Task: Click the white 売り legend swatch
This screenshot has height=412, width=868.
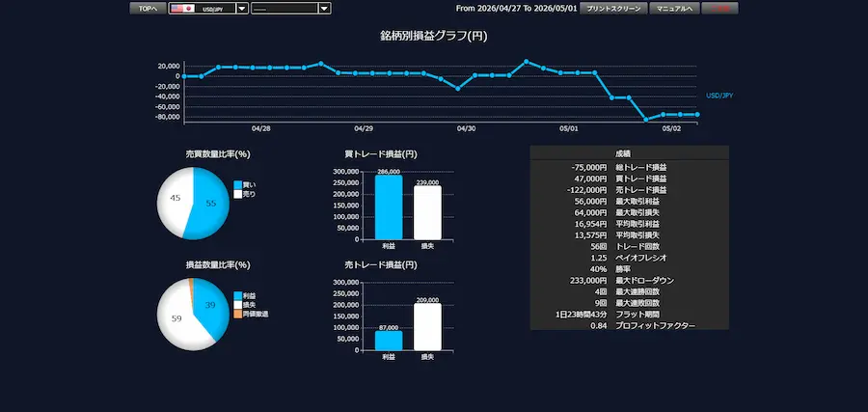Action: 237,194
